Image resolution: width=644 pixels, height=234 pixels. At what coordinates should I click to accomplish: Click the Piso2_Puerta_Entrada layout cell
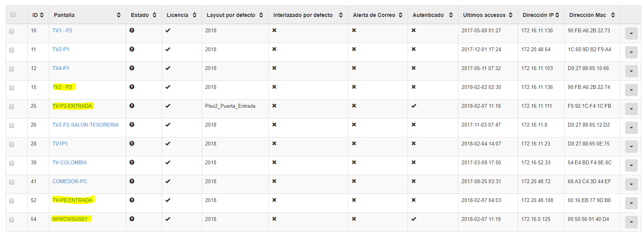[x=230, y=106]
